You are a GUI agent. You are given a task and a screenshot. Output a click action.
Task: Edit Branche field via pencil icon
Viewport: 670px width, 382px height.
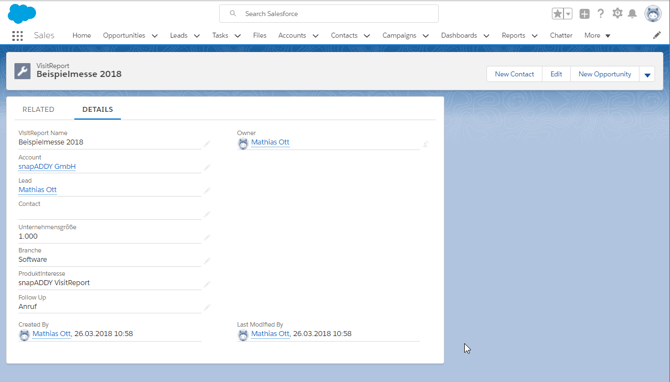pos(207,261)
